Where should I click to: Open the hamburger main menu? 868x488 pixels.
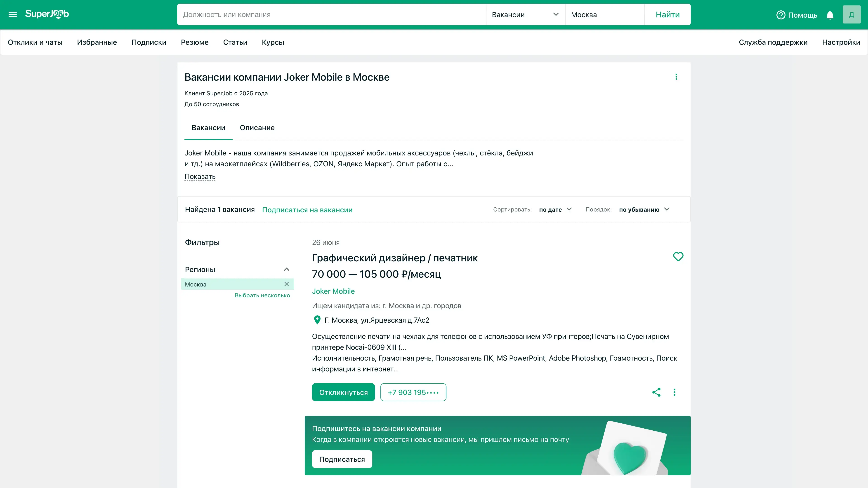[12, 14]
